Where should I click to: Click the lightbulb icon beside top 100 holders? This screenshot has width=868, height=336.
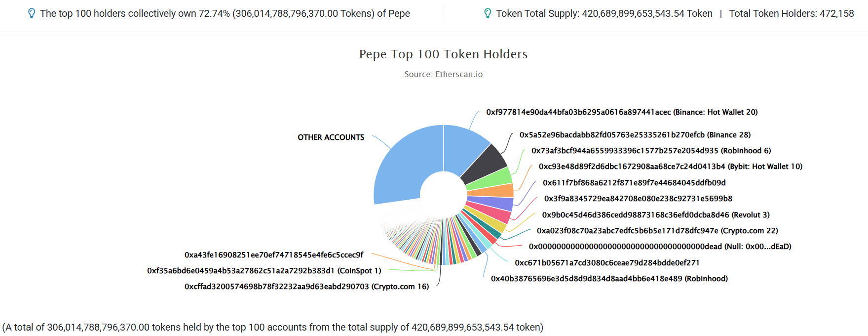click(32, 13)
